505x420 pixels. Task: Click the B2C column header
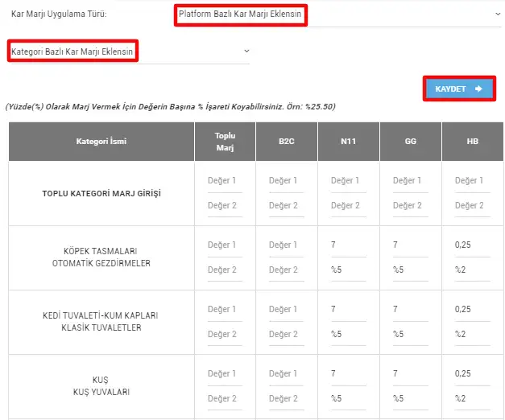point(287,142)
